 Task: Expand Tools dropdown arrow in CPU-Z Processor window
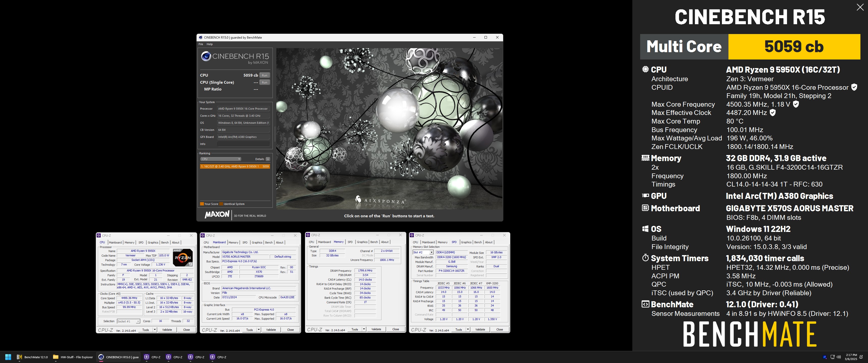coord(155,330)
